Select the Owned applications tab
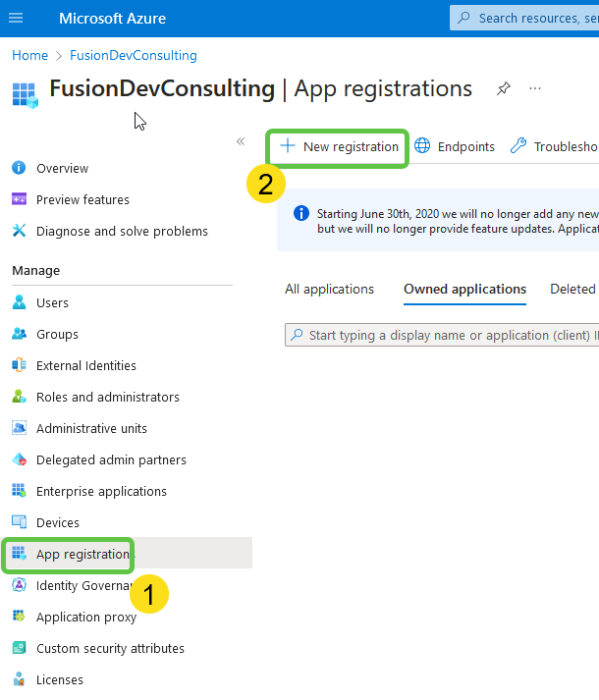This screenshot has width=599, height=700. coord(464,289)
